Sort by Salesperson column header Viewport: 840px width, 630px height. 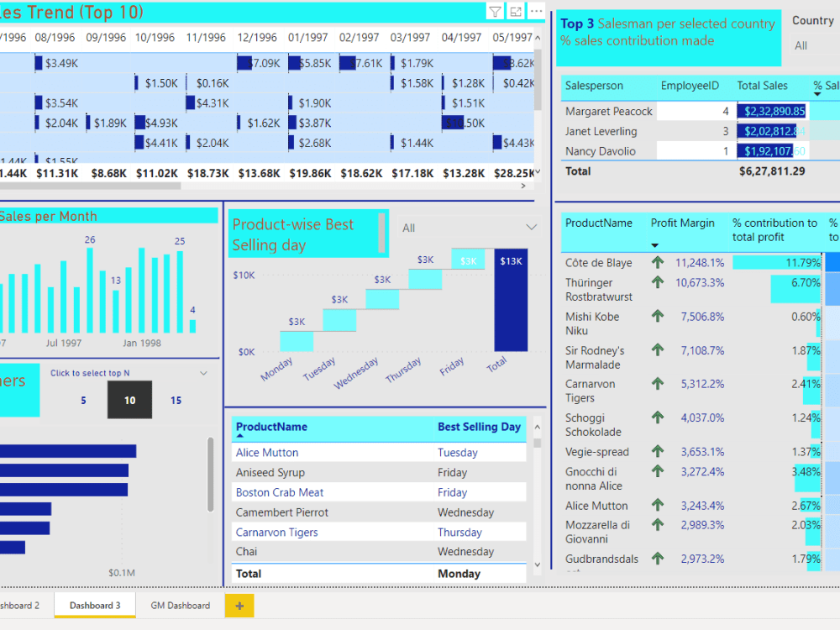click(x=594, y=86)
